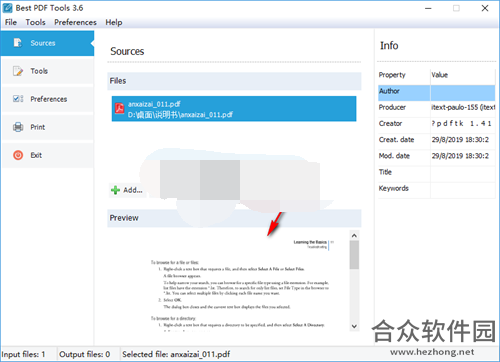The image size is (500, 362).
Task: Open the Tools menu
Action: pyautogui.click(x=35, y=22)
